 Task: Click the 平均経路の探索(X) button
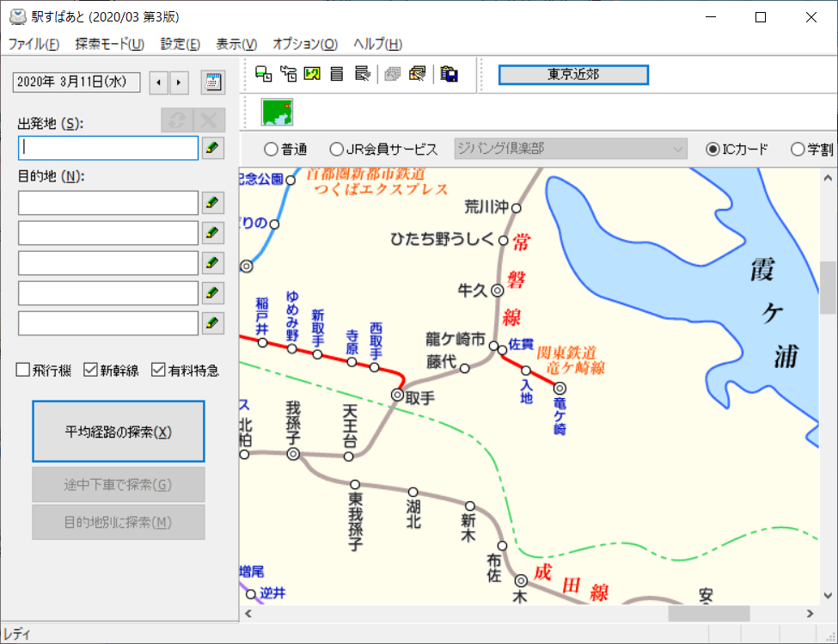(118, 432)
